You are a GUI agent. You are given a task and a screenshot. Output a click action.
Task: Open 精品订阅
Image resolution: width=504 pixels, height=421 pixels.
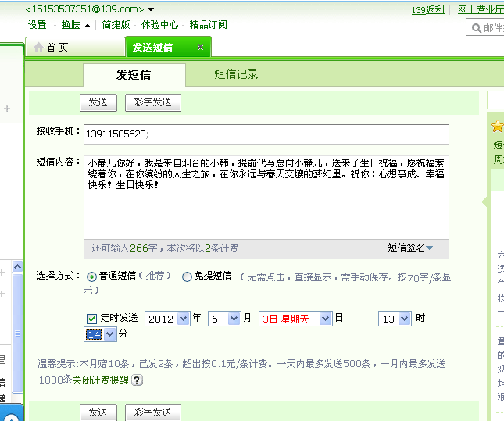[x=209, y=25]
